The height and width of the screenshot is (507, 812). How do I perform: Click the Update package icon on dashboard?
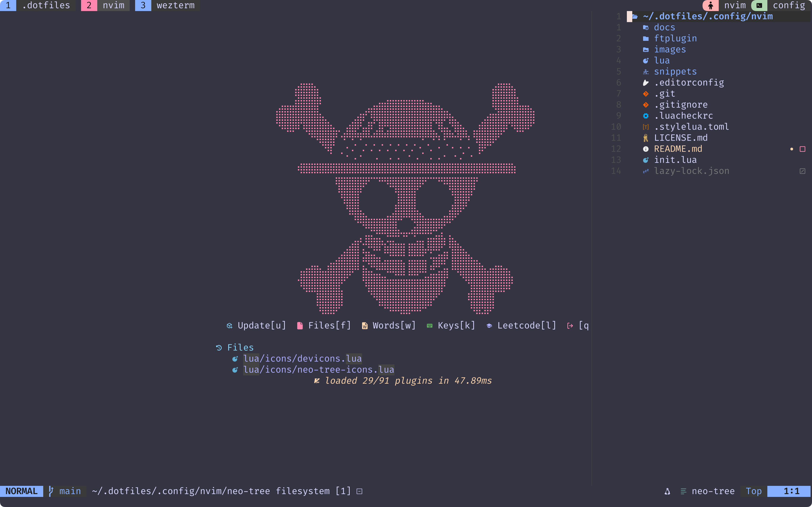click(230, 326)
